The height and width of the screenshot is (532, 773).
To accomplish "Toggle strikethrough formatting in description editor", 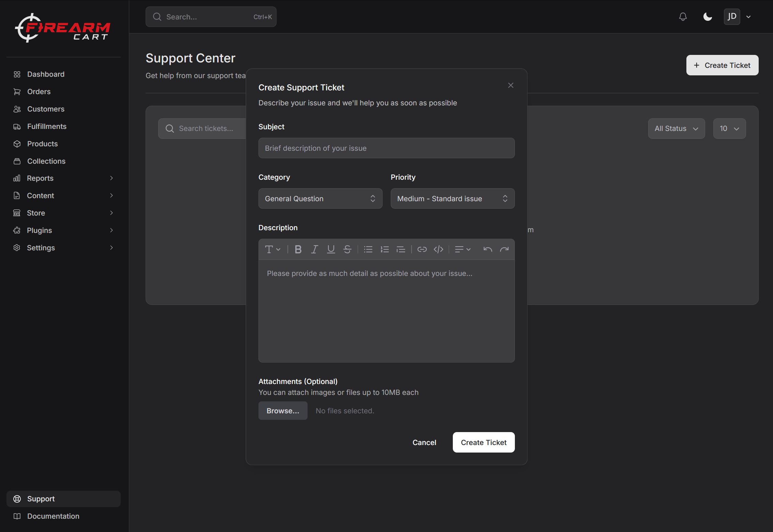I will (347, 250).
